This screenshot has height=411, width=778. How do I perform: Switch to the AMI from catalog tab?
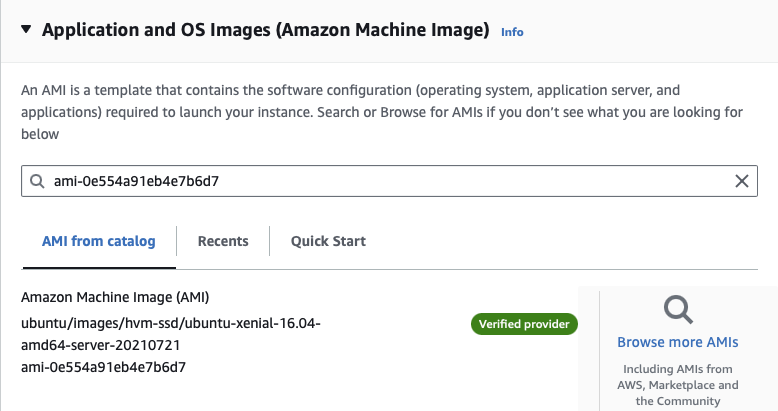[x=98, y=241]
